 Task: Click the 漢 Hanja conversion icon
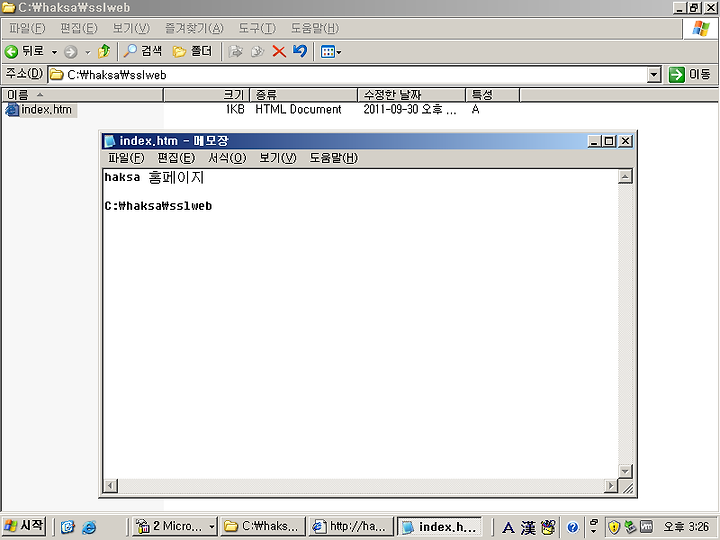(x=528, y=527)
